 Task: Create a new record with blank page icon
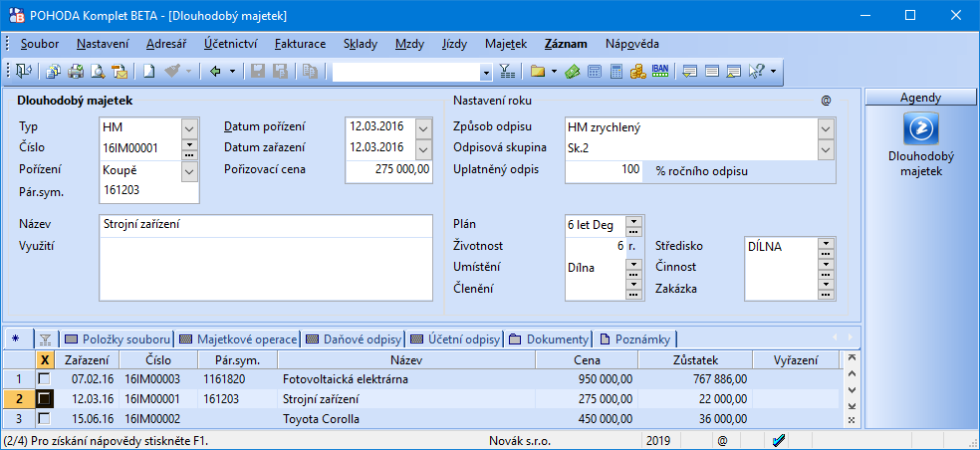148,72
